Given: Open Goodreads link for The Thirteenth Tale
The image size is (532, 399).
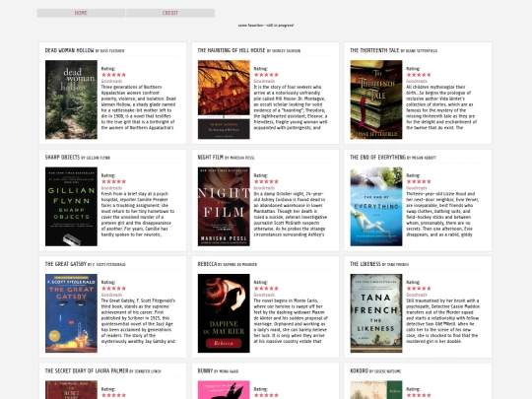Looking at the screenshot, I should [417, 81].
